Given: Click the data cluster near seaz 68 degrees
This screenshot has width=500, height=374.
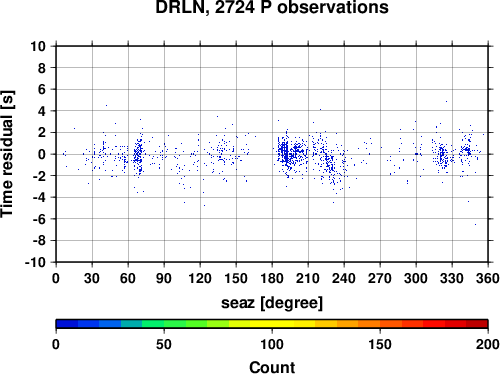Looking at the screenshot, I should [138, 155].
